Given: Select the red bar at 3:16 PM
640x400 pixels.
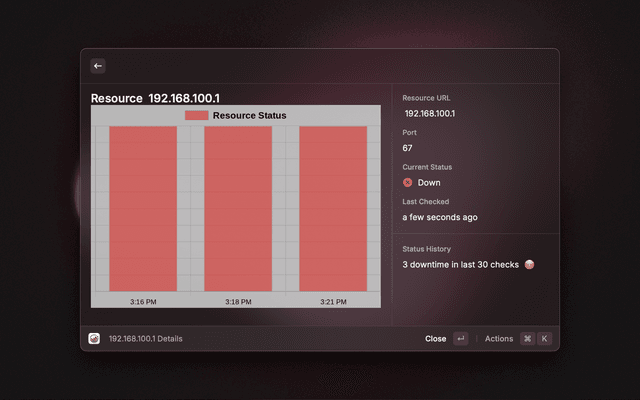Looking at the screenshot, I should (x=143, y=209).
